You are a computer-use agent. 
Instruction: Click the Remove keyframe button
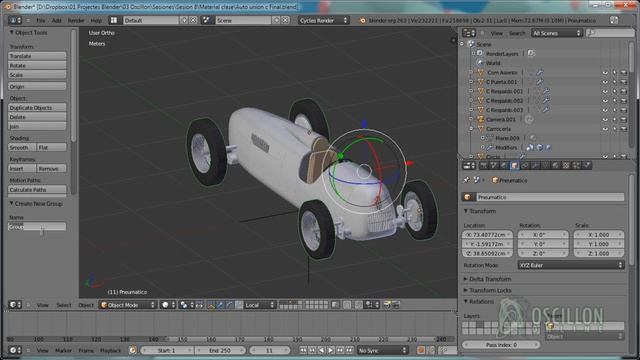pyautogui.click(x=52, y=169)
